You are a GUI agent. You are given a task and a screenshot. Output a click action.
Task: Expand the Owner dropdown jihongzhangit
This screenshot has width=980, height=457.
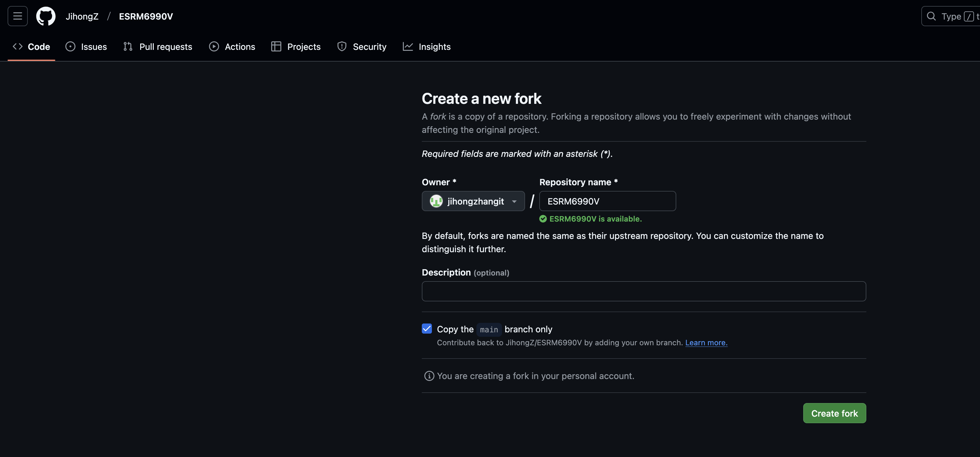click(473, 201)
